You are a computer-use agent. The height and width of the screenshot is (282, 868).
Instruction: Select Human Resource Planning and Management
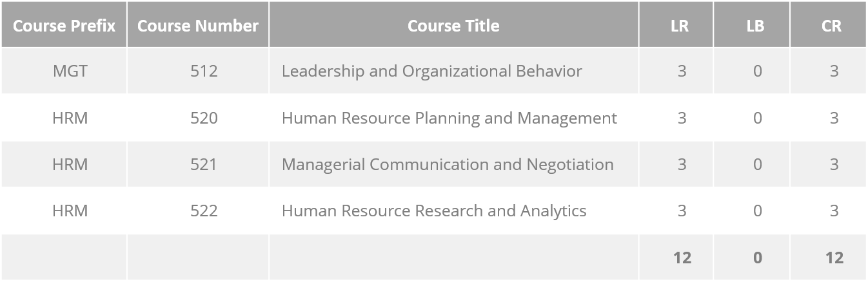(x=449, y=118)
